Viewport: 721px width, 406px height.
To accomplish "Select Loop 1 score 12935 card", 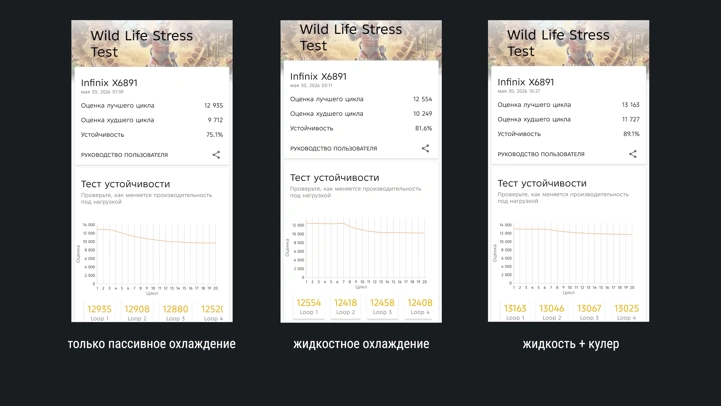I will pos(99,312).
